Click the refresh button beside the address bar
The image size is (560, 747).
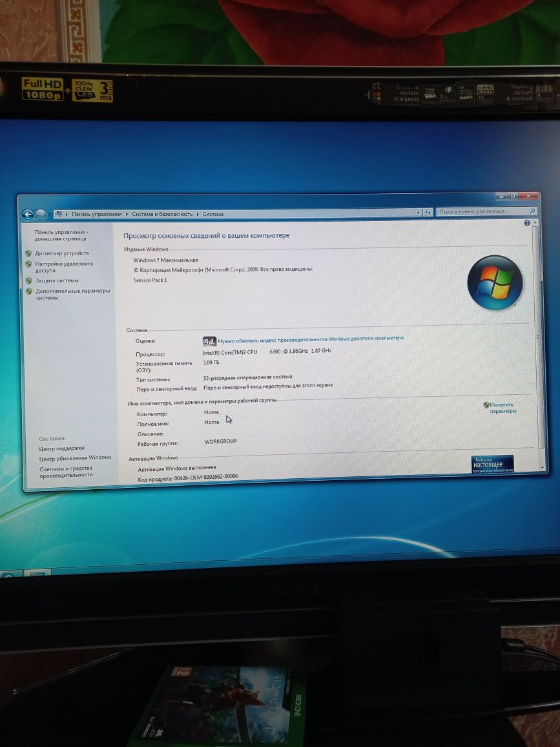coord(428,212)
